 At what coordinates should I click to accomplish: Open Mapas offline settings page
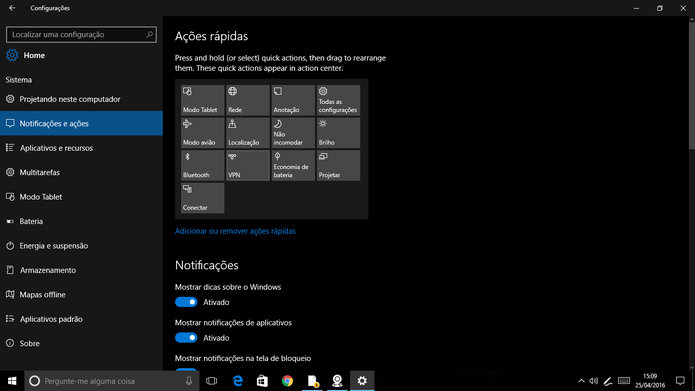tap(82, 294)
